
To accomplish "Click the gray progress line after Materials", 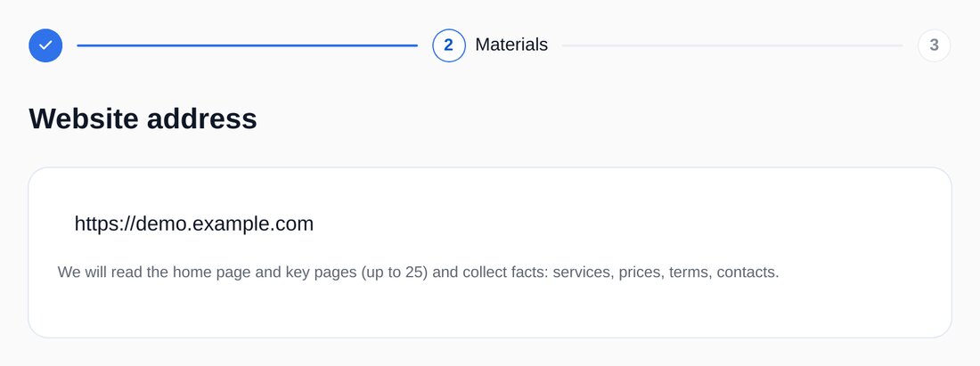I will (x=732, y=45).
